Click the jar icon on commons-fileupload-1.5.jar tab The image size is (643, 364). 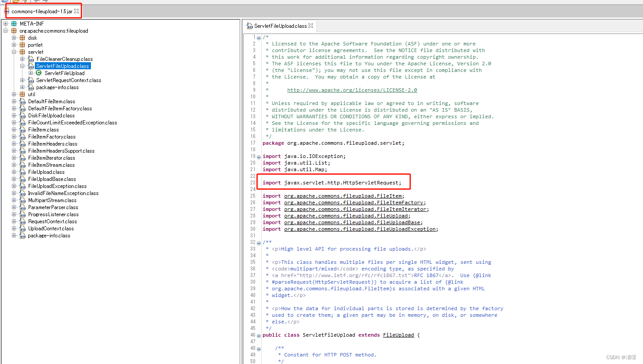(7, 11)
